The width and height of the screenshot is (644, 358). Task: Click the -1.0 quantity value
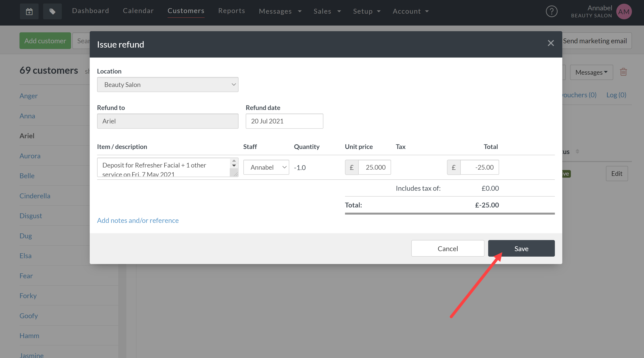[x=300, y=167]
